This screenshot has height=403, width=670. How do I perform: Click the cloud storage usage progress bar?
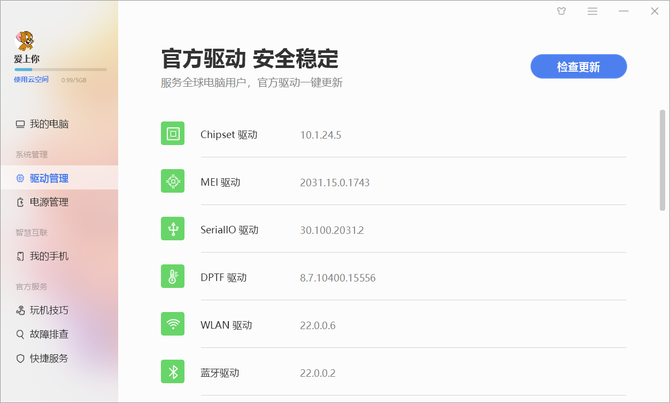pyautogui.click(x=60, y=69)
